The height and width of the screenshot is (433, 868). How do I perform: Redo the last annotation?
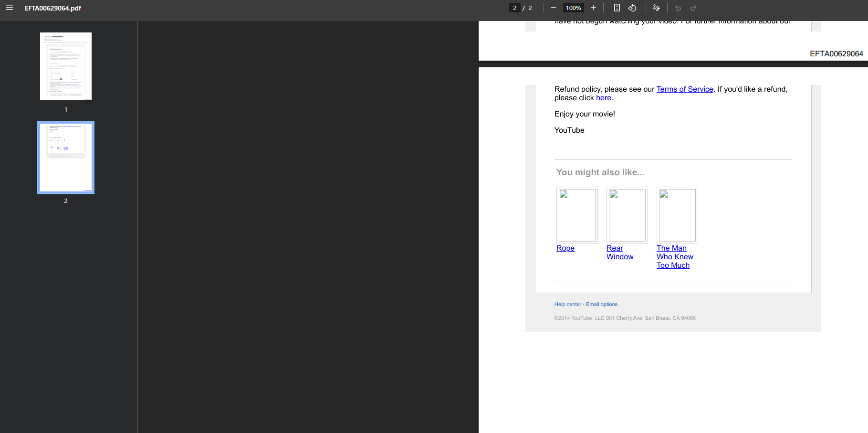tap(693, 8)
